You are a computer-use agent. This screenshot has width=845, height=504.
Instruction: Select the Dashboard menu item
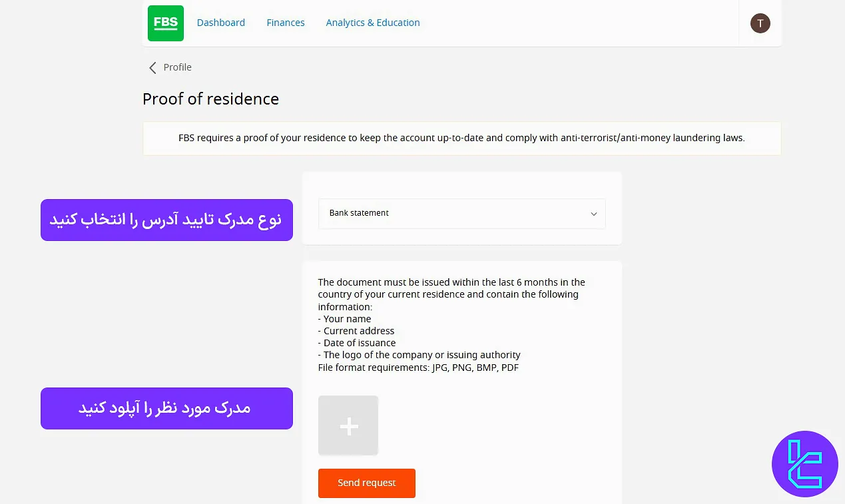[x=221, y=22]
